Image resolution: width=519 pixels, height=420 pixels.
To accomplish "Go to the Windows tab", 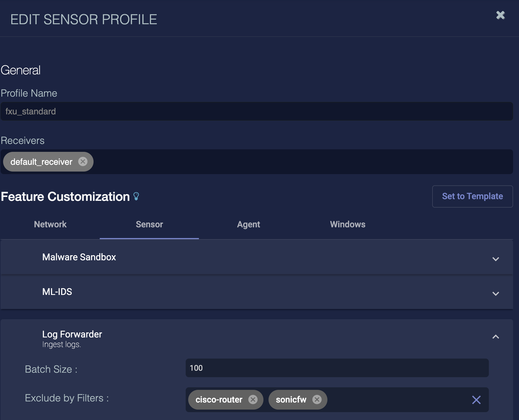I will tap(348, 225).
